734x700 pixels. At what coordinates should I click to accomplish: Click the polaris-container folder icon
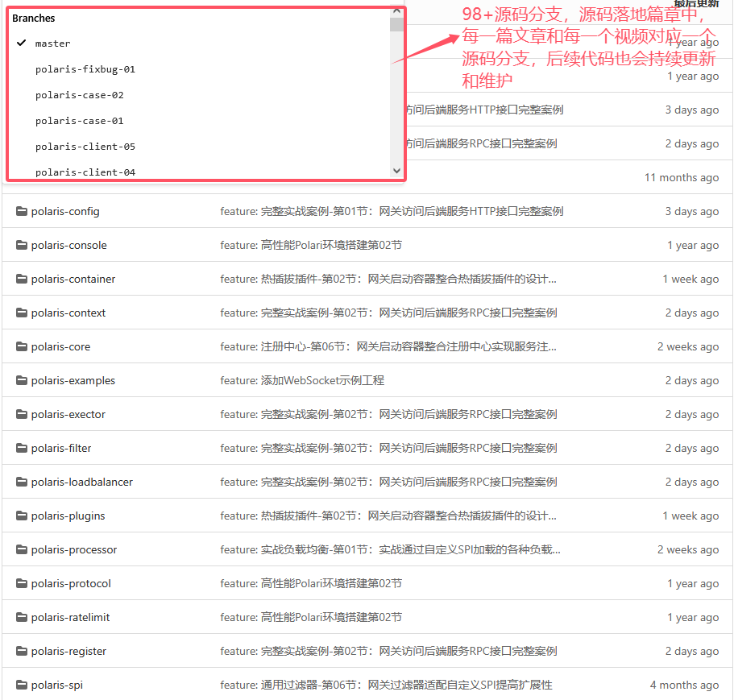tap(22, 279)
